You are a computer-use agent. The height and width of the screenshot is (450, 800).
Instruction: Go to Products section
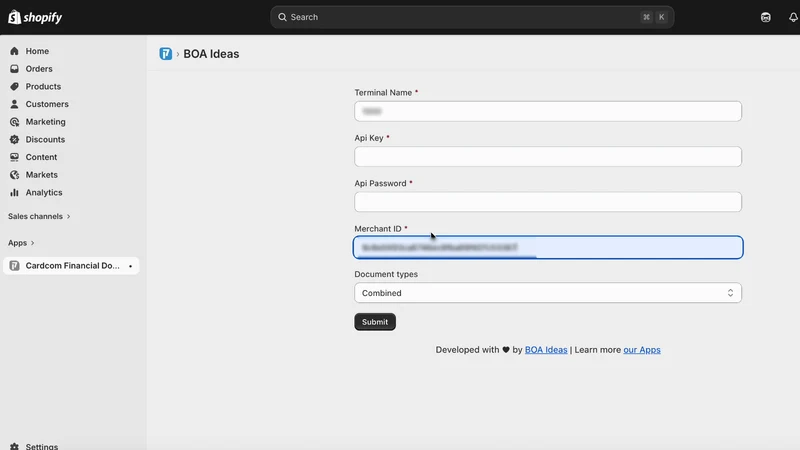point(43,86)
